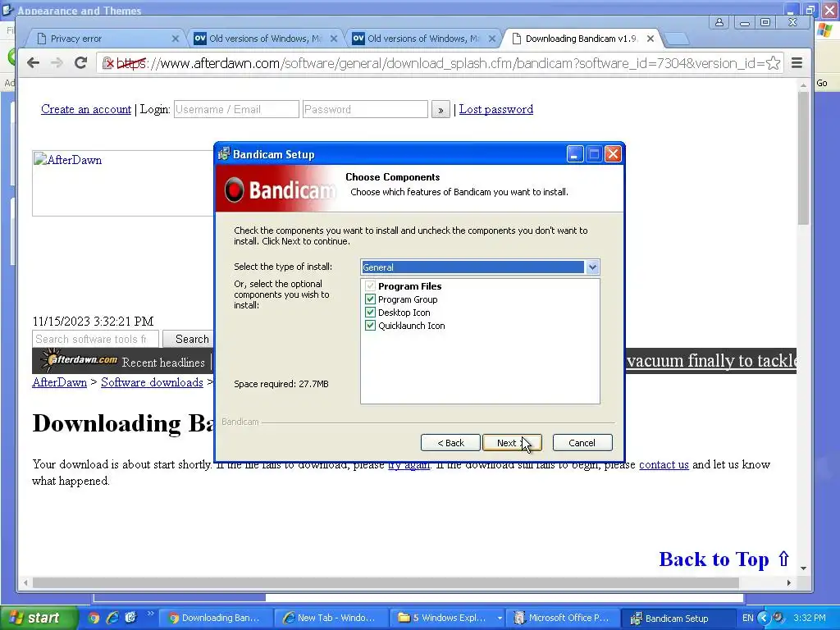This screenshot has height=630, width=840.
Task: Switch to Microsoft Office taskbar item
Action: click(563, 618)
